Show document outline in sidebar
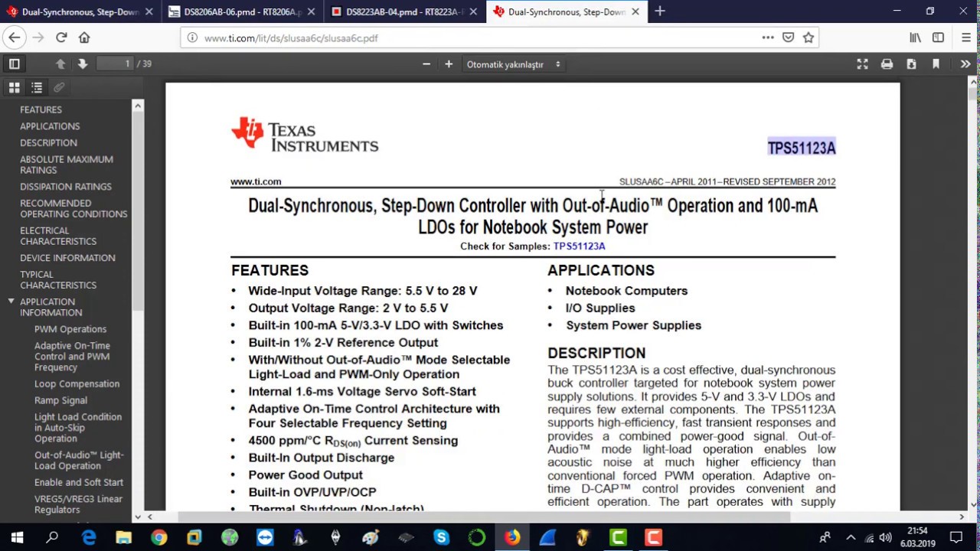 (36, 88)
